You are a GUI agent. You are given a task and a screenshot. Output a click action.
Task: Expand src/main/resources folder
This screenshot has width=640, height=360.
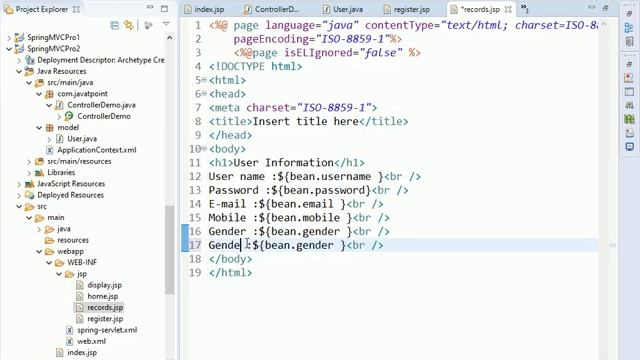29,162
